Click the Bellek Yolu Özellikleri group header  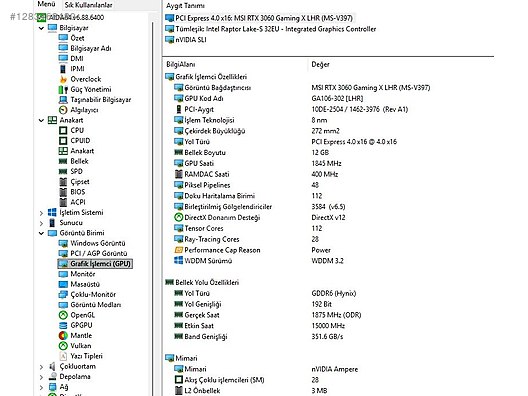202,283
